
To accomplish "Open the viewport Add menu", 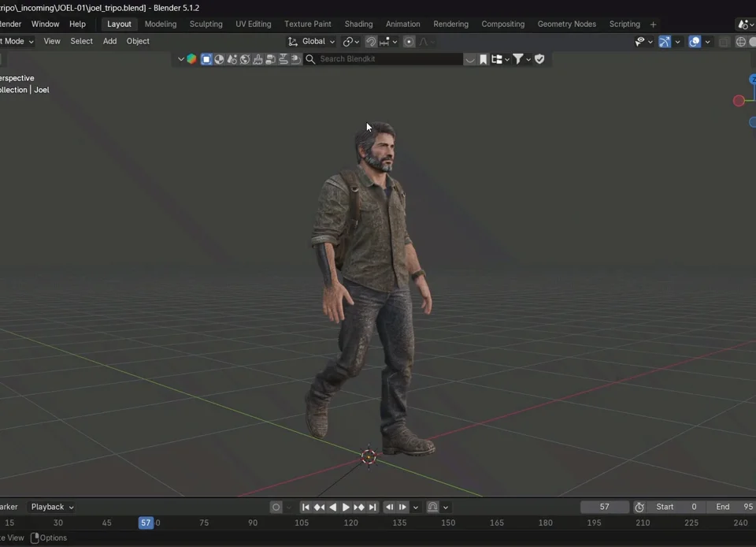I will pyautogui.click(x=110, y=42).
